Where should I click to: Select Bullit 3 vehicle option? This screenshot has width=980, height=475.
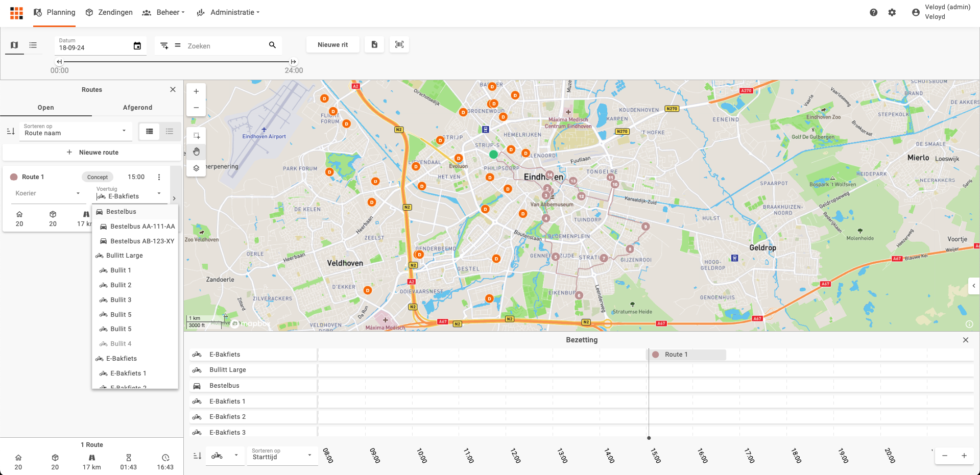pyautogui.click(x=135, y=300)
